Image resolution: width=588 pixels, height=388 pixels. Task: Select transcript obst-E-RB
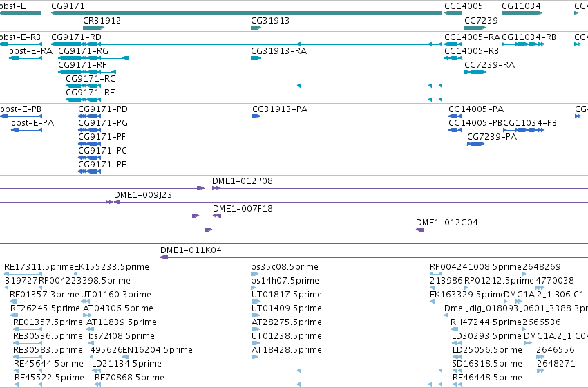[x=21, y=44]
